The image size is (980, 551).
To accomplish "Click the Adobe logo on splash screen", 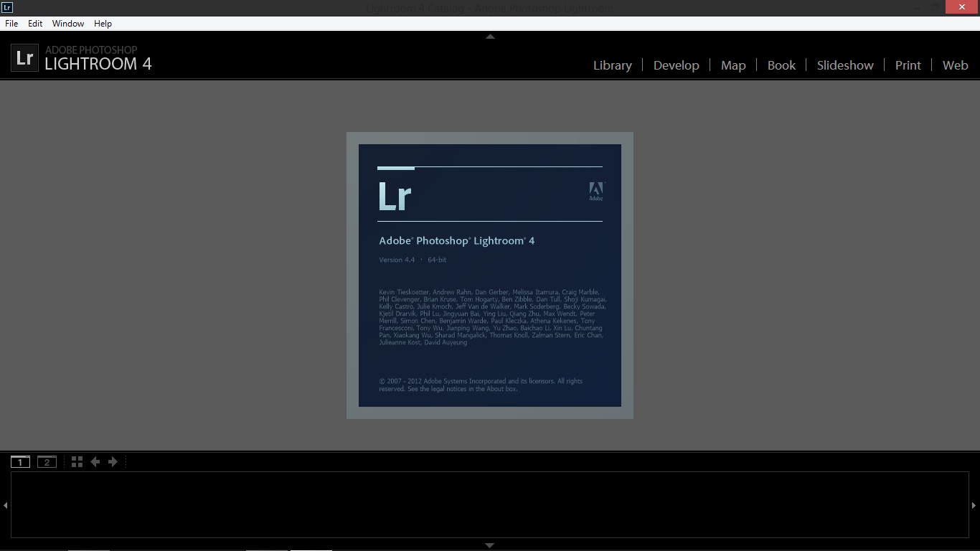I will [x=596, y=191].
